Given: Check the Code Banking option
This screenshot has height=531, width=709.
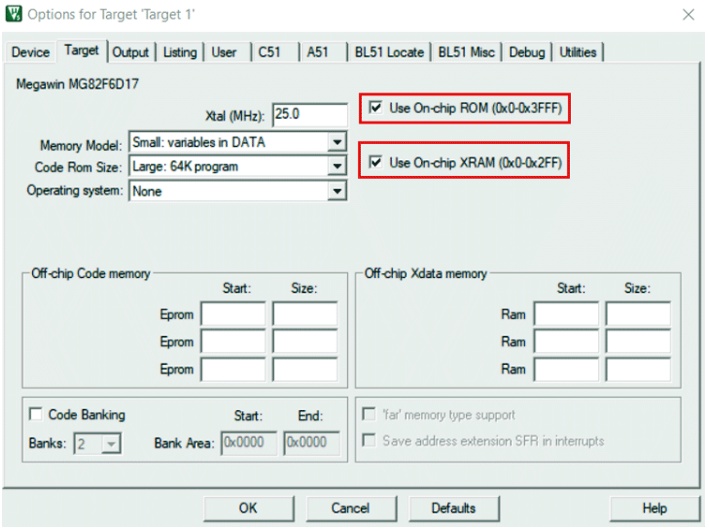Looking at the screenshot, I should point(37,415).
